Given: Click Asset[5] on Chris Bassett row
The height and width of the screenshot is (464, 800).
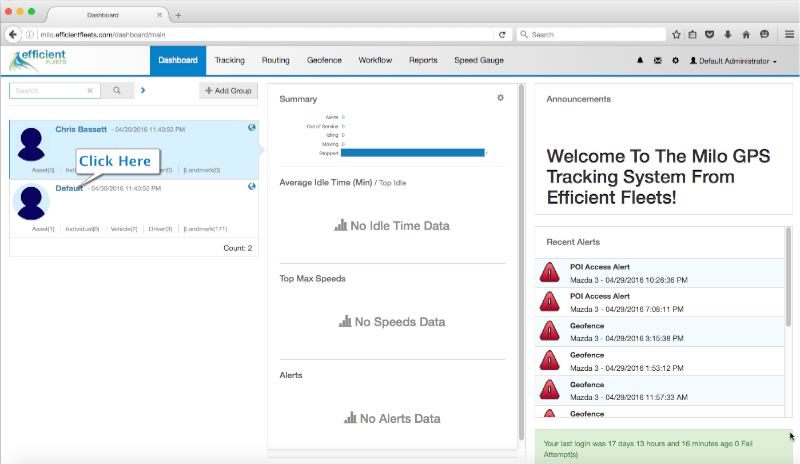Looking at the screenshot, I should click(43, 170).
